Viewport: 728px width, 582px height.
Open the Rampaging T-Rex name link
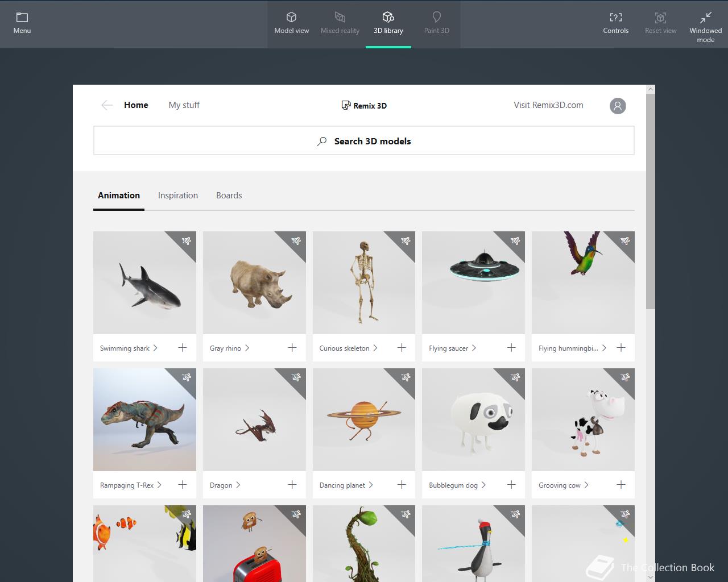point(127,485)
